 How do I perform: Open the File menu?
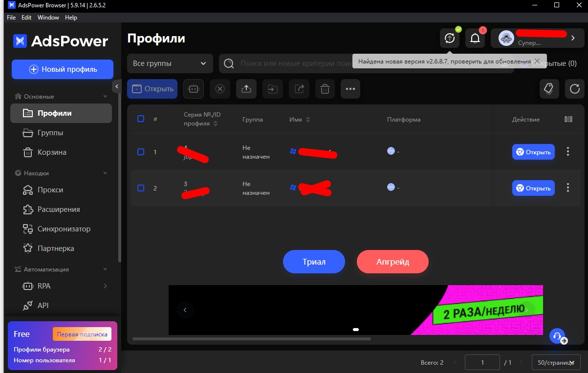pos(11,18)
